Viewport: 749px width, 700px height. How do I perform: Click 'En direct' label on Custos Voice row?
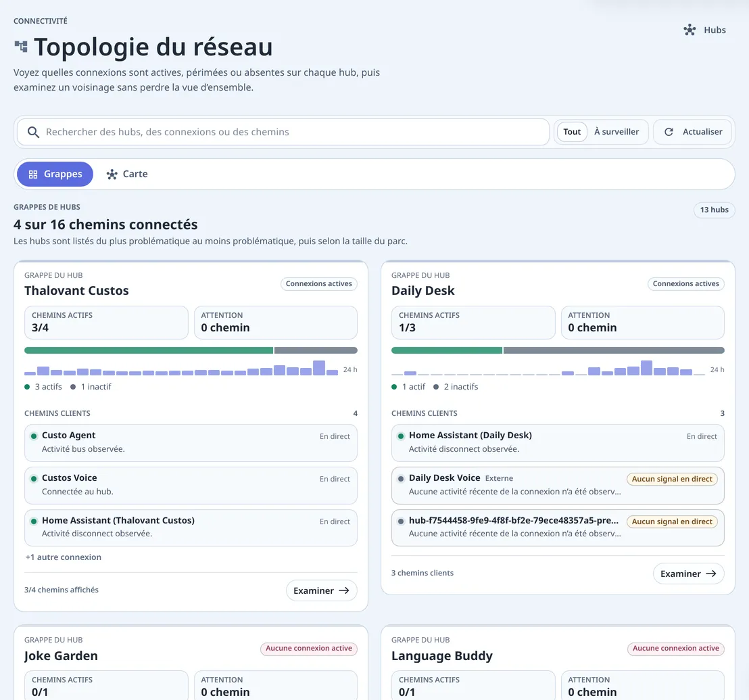point(335,479)
